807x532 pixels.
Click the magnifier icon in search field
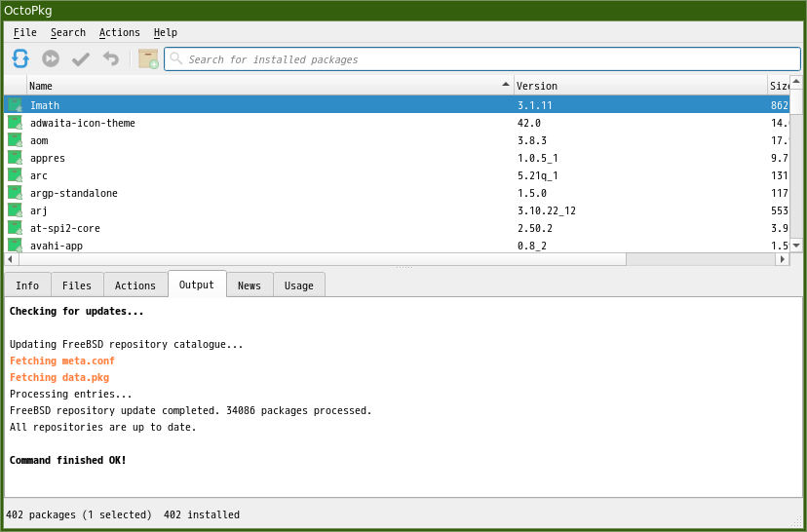[x=176, y=58]
